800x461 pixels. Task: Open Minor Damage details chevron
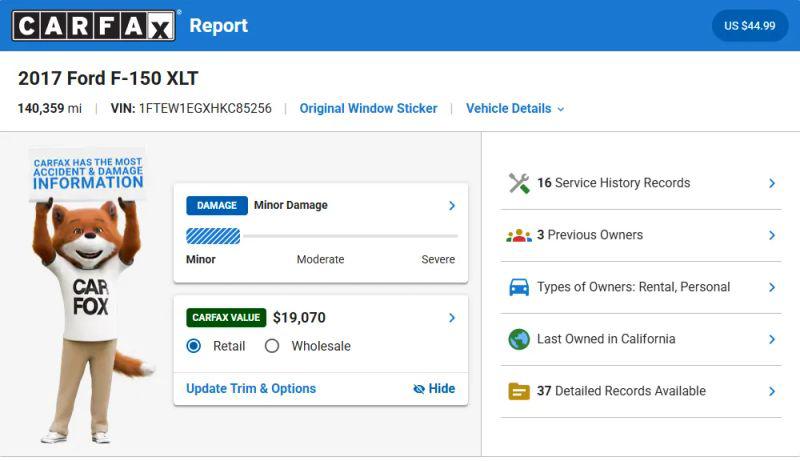point(452,206)
